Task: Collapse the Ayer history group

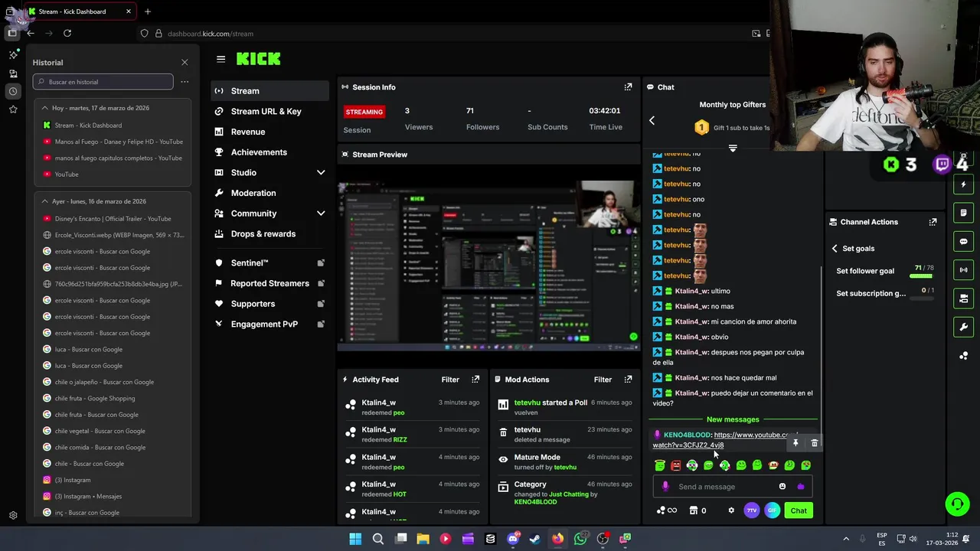Action: [44, 201]
